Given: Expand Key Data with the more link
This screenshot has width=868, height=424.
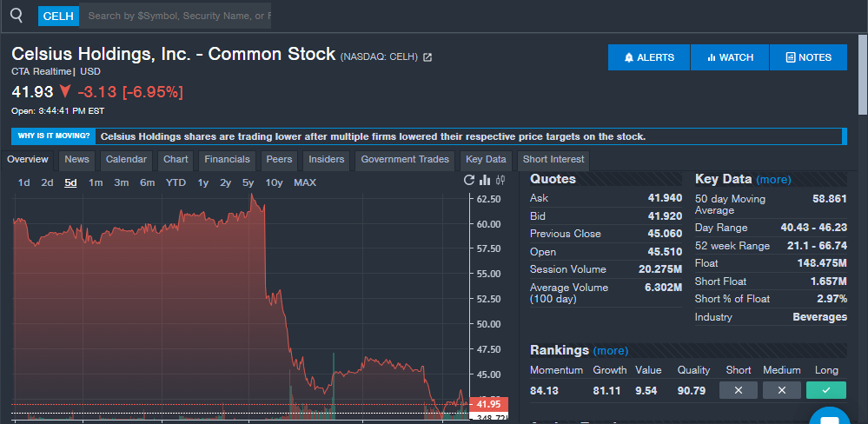Looking at the screenshot, I should coord(773,180).
